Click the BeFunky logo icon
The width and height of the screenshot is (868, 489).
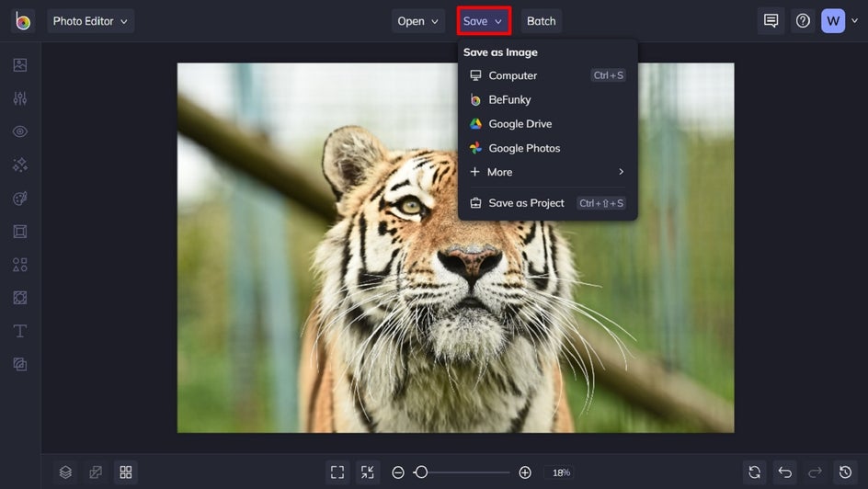pos(23,21)
